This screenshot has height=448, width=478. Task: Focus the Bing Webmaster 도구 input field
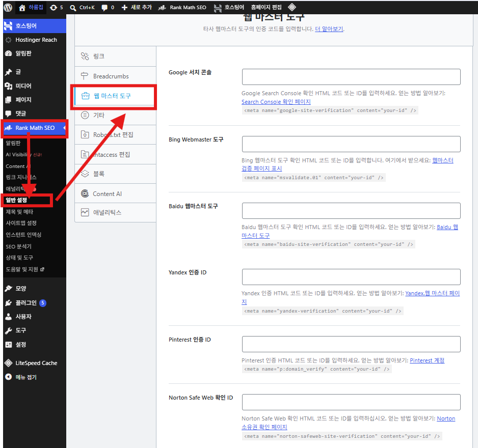pyautogui.click(x=351, y=144)
